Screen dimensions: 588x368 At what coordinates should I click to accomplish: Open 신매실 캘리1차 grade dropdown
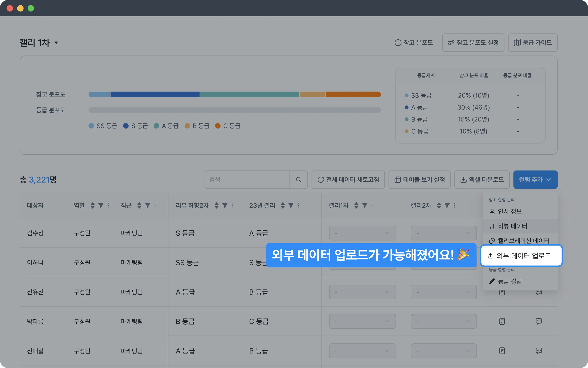point(362,351)
